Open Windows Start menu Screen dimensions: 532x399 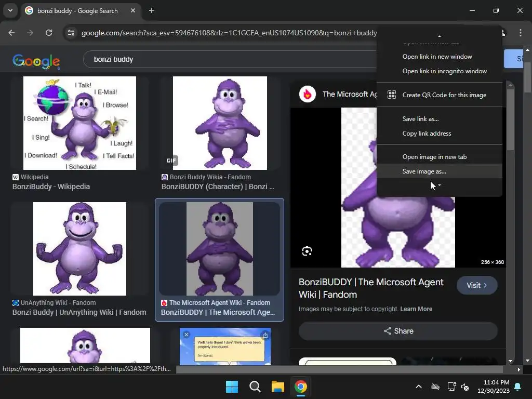pyautogui.click(x=232, y=387)
